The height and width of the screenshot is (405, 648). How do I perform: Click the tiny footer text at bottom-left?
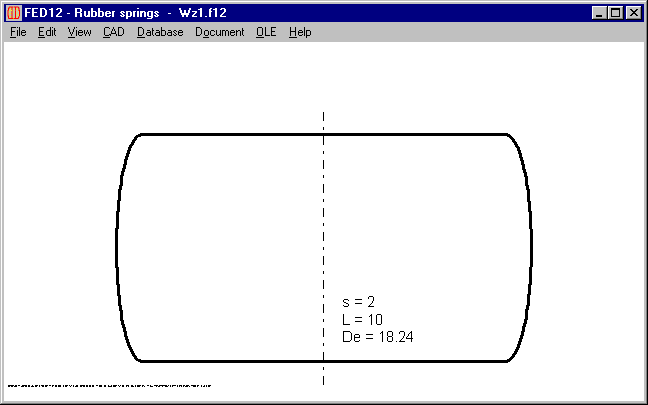click(x=108, y=384)
